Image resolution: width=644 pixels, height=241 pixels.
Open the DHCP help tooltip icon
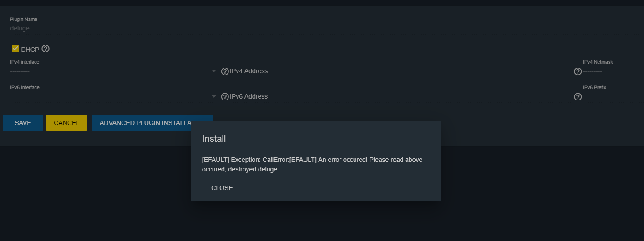tap(46, 49)
